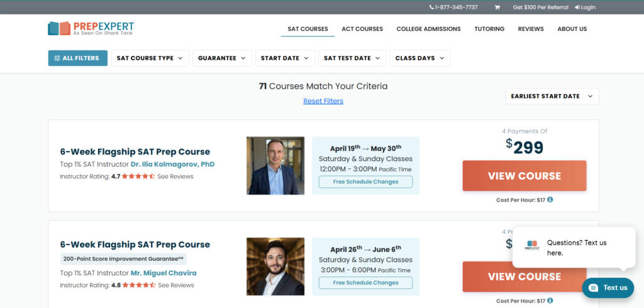Open the Tutoring menu item
The height and width of the screenshot is (308, 644).
pos(489,29)
